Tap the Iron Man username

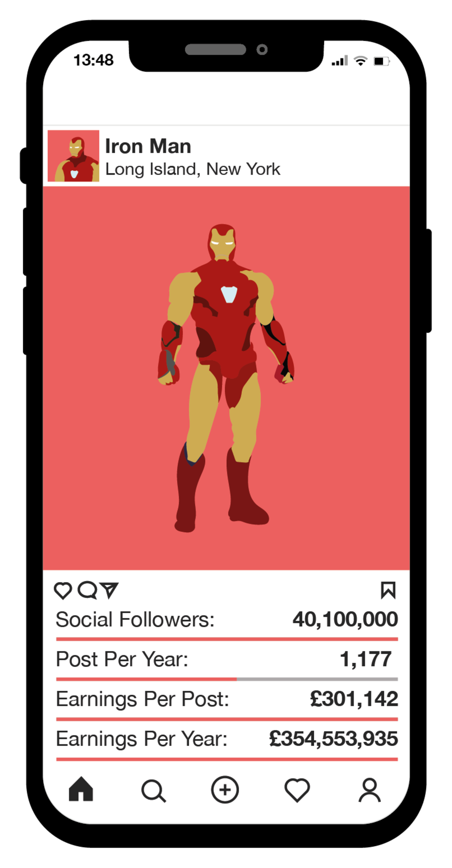(148, 146)
